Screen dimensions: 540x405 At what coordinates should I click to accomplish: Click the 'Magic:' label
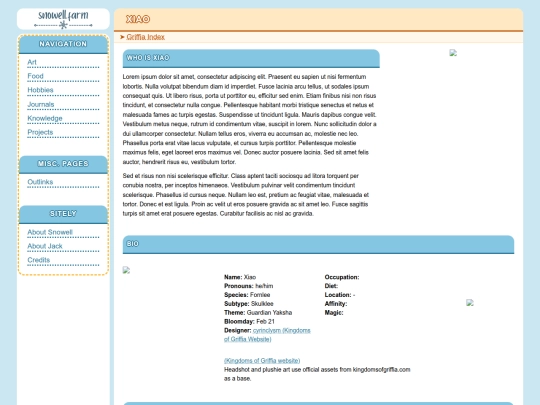[x=334, y=313]
